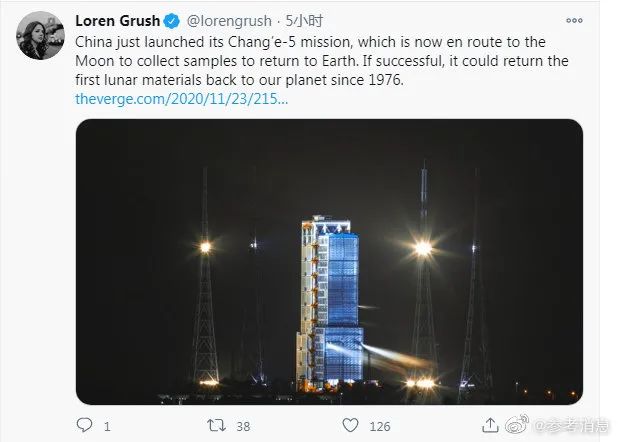Like the tweet with the heart icon
The height and width of the screenshot is (442, 618).
click(x=349, y=425)
